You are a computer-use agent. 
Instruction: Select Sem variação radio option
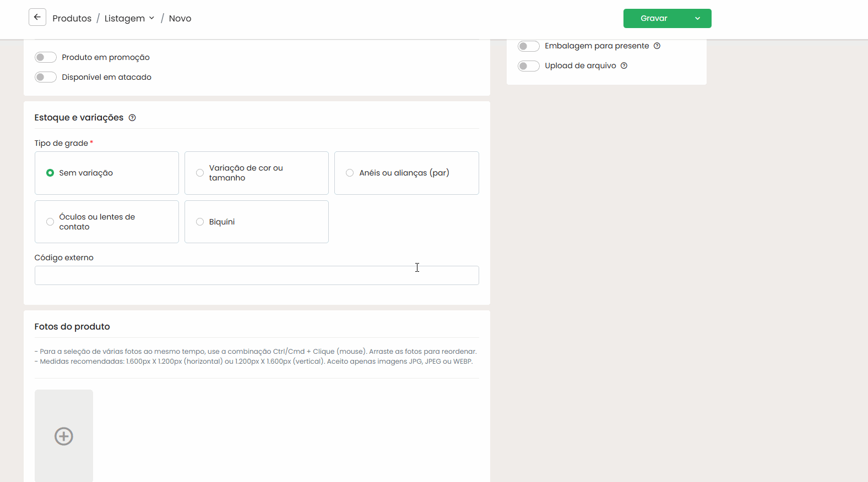pos(50,173)
